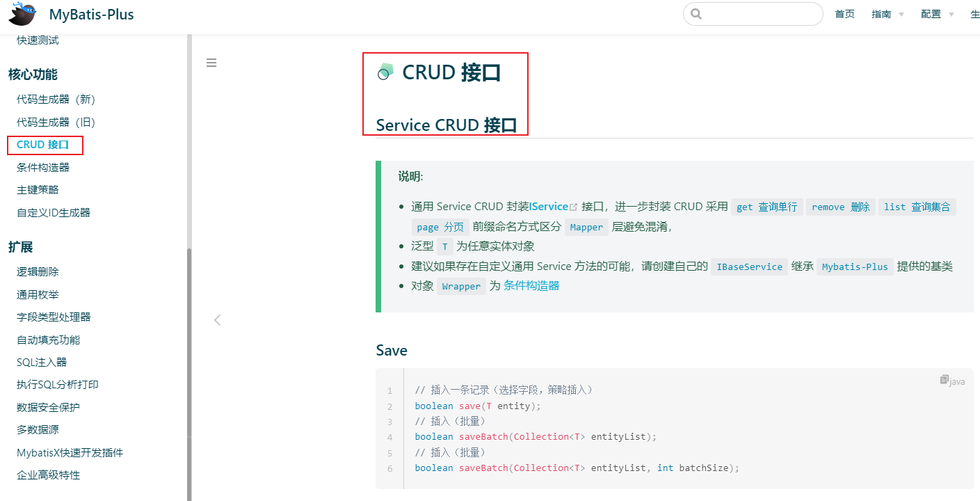Open 企业高级特性 sidebar page

(49, 475)
